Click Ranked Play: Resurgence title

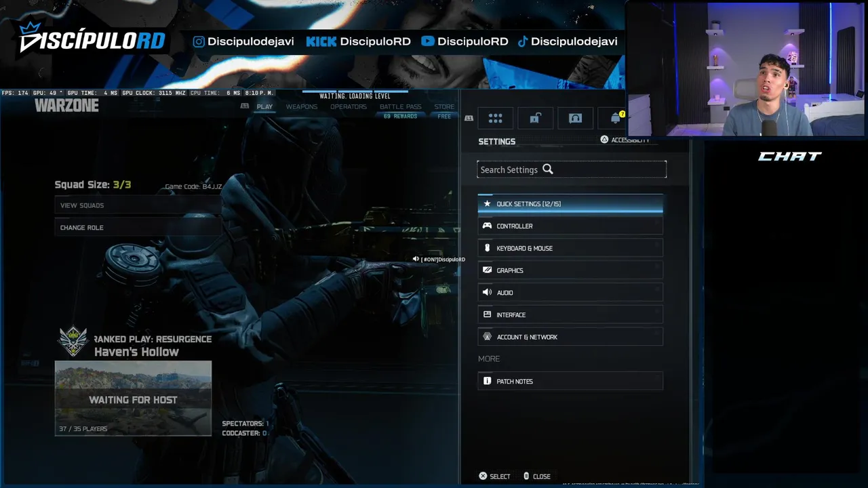(153, 339)
